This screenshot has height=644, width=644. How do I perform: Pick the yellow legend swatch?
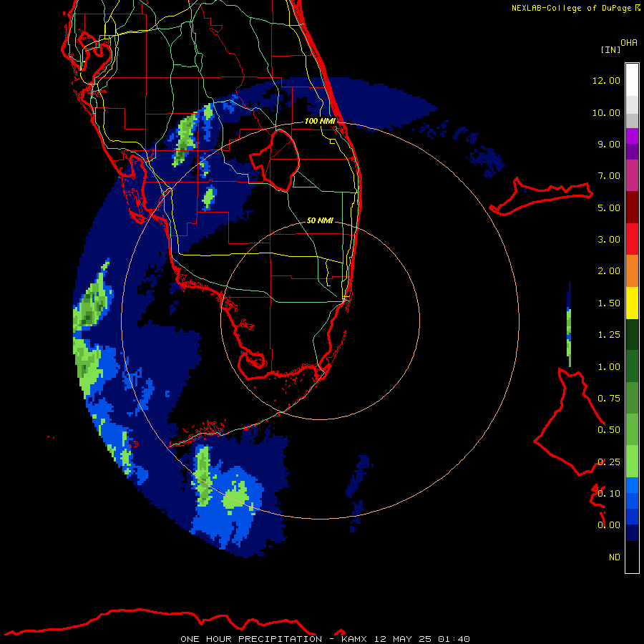pyautogui.click(x=632, y=303)
